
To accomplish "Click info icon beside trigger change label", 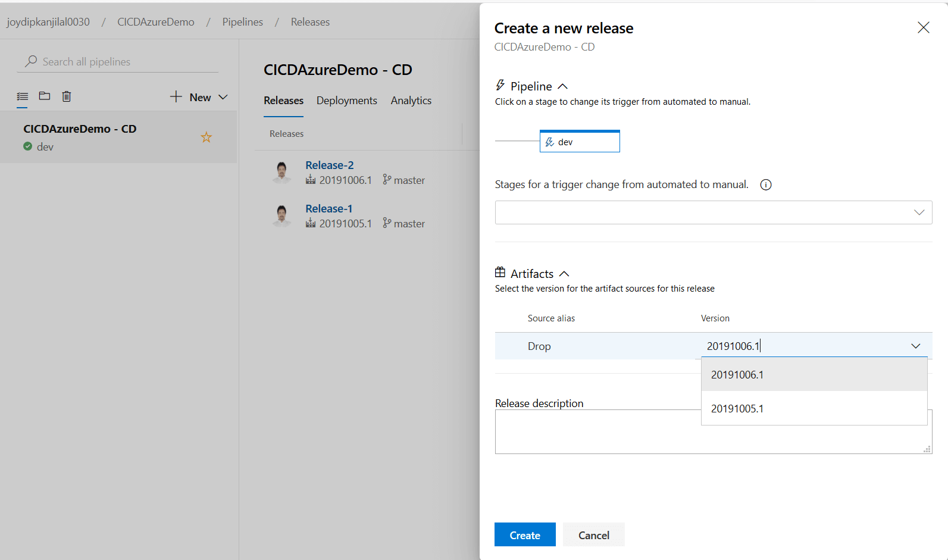I will click(766, 184).
